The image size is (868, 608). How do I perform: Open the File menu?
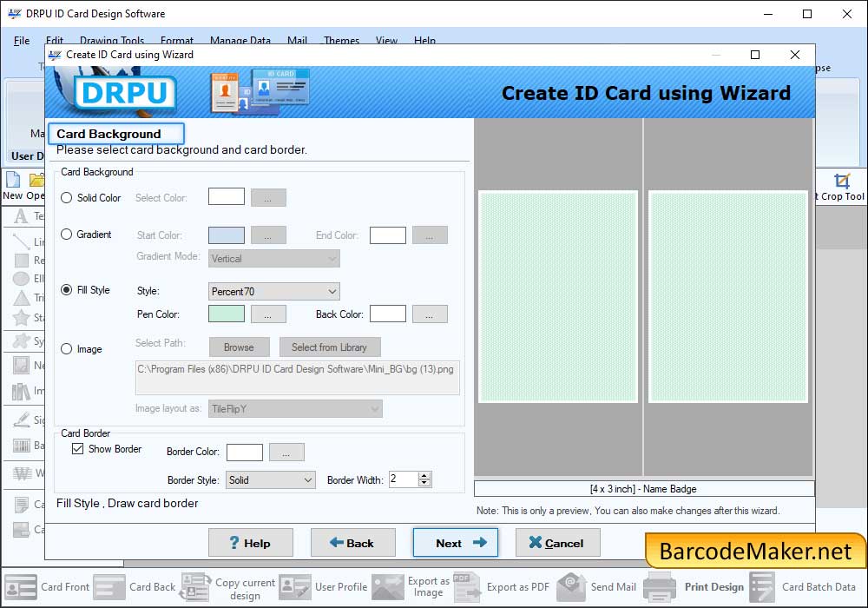coord(22,41)
